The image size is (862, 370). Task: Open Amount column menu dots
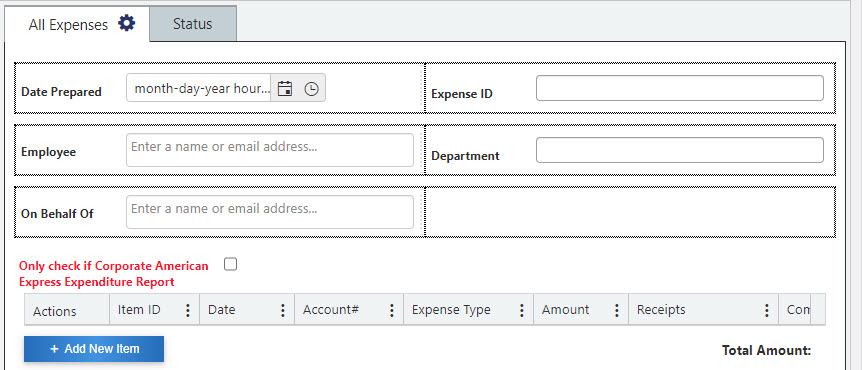coord(617,310)
